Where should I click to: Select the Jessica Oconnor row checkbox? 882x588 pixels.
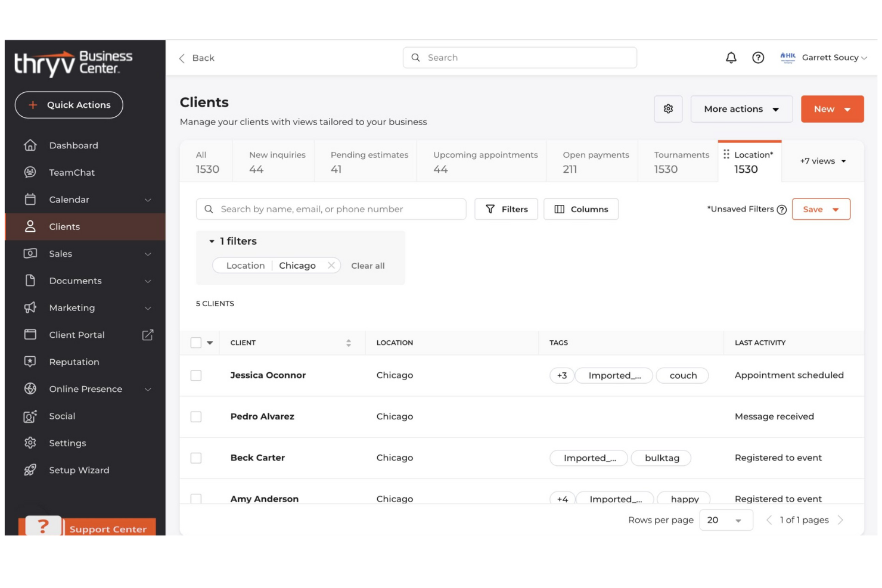pos(195,375)
